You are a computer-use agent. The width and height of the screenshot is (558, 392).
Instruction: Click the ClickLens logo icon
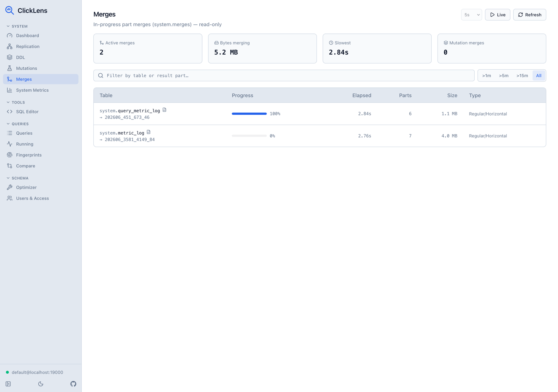pyautogui.click(x=10, y=10)
